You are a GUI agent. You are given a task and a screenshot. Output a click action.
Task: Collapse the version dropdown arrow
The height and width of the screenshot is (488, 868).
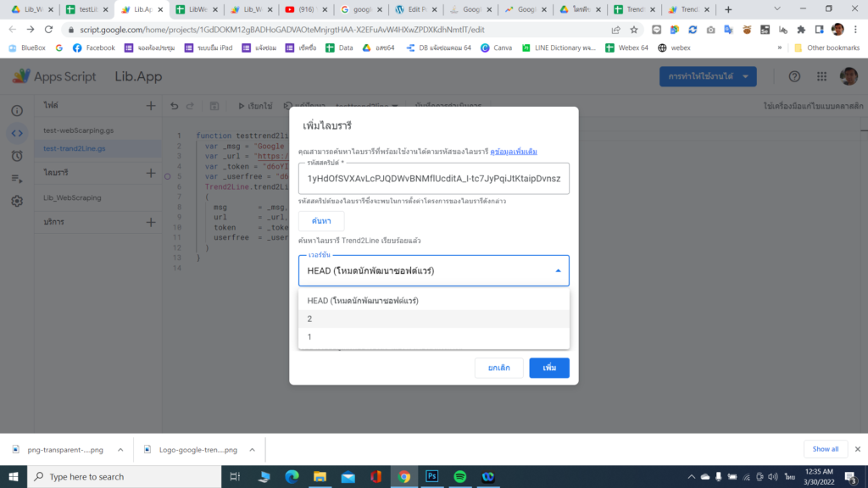[x=558, y=270]
